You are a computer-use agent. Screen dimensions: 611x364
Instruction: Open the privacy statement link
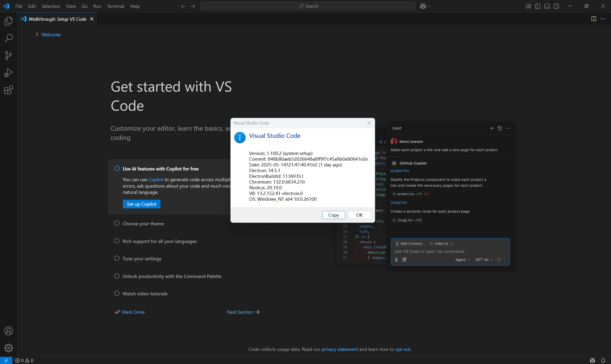340,349
